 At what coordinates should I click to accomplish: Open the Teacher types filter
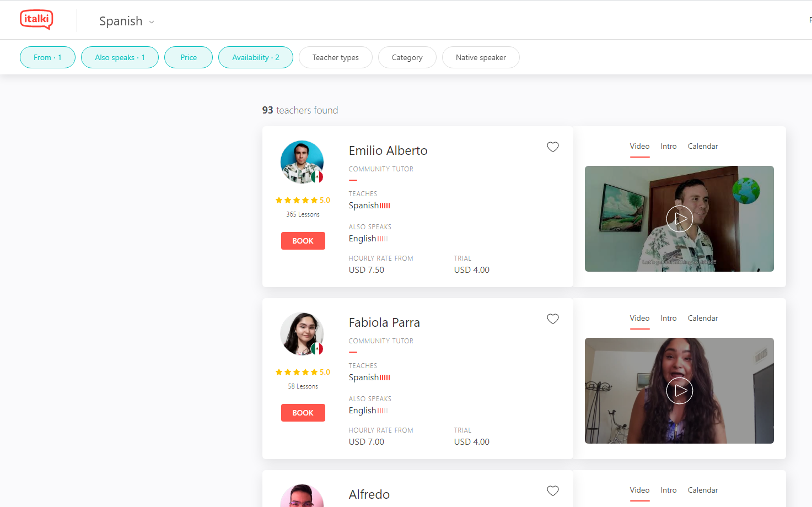coord(336,57)
